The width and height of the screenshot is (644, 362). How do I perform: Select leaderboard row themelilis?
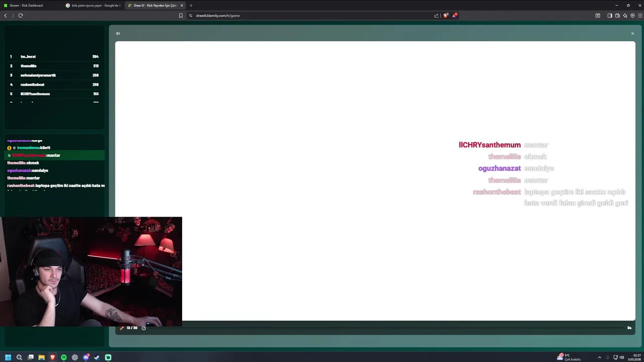pyautogui.click(x=54, y=66)
